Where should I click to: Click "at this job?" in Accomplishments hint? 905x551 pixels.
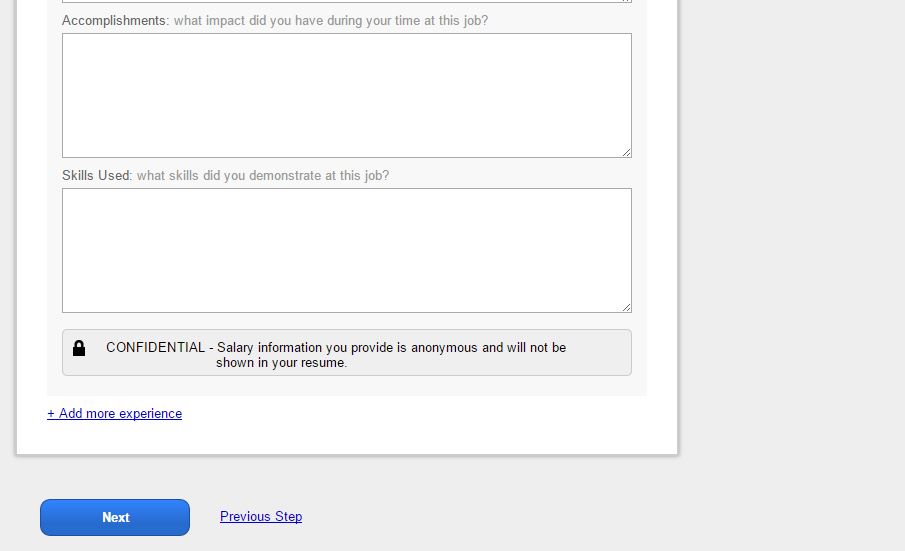456,20
